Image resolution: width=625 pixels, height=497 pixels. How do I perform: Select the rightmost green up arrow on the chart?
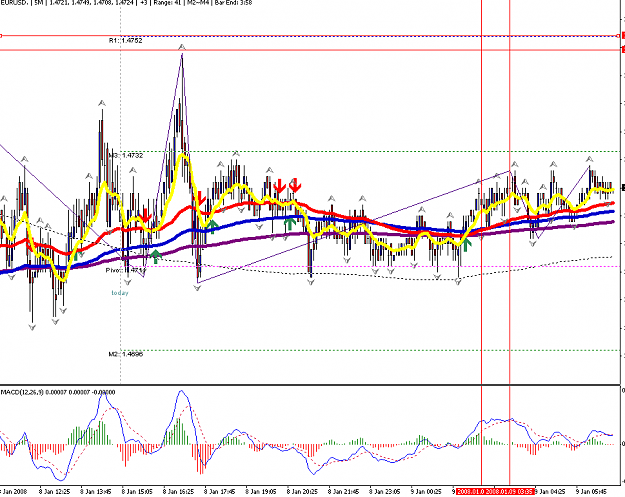(466, 244)
